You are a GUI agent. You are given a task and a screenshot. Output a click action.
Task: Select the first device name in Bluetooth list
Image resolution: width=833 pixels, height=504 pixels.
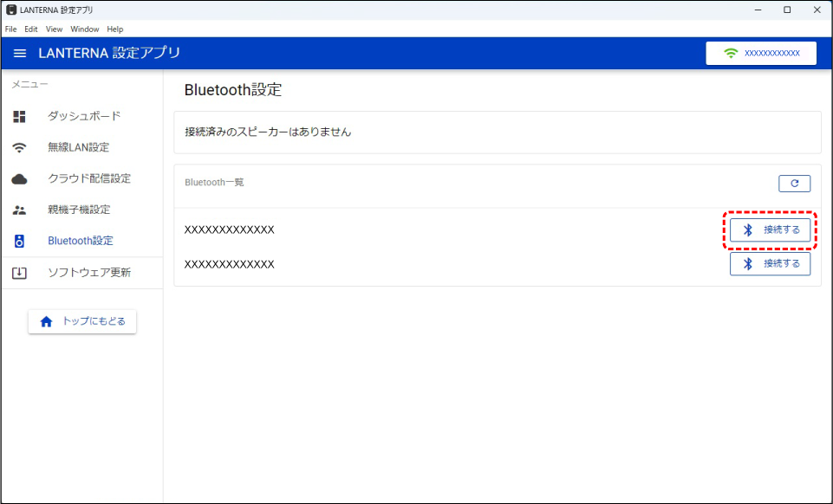click(230, 230)
